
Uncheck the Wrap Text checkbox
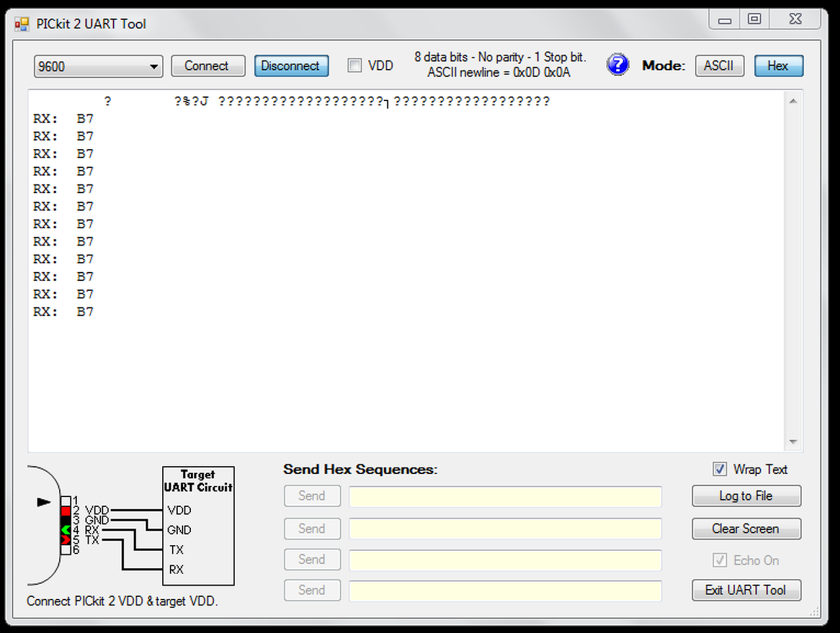(720, 469)
